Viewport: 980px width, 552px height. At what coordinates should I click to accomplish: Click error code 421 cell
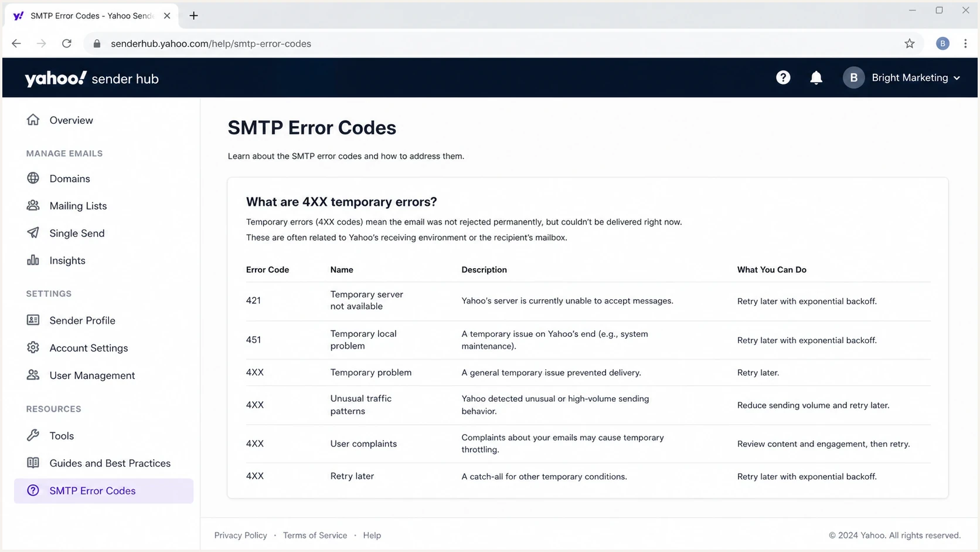(253, 300)
